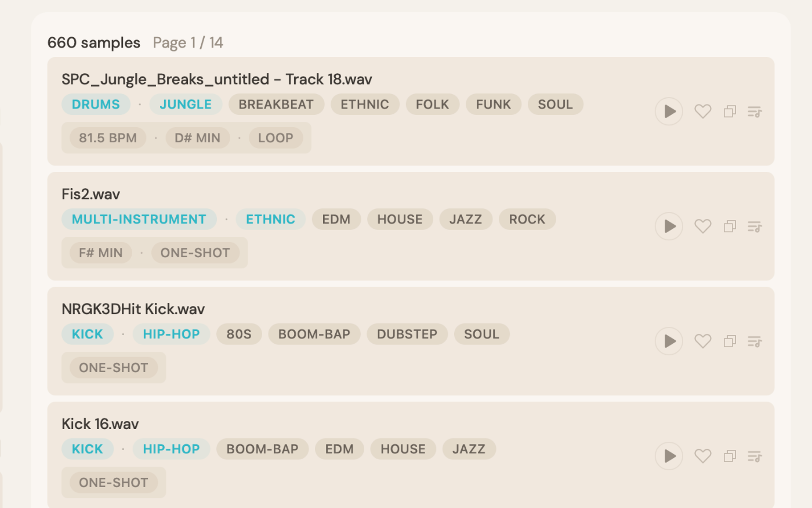Open the Fis2.wav sample title
This screenshot has height=508, width=812.
[x=91, y=194]
